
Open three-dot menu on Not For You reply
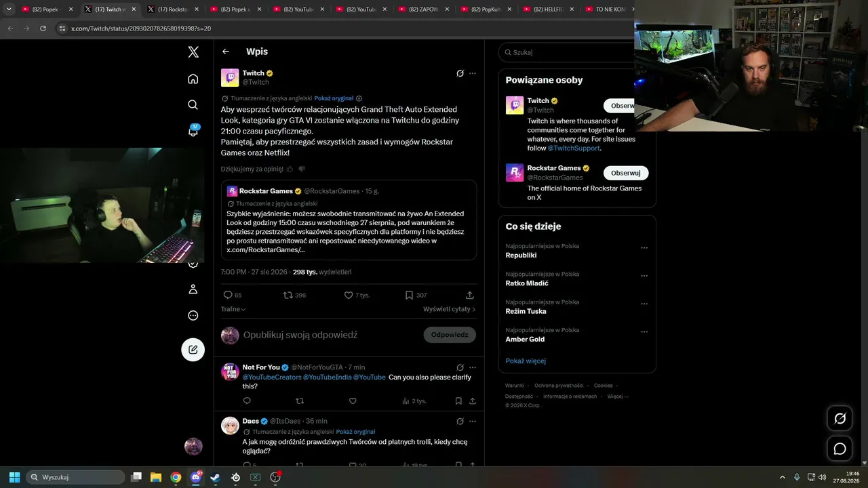(x=473, y=367)
